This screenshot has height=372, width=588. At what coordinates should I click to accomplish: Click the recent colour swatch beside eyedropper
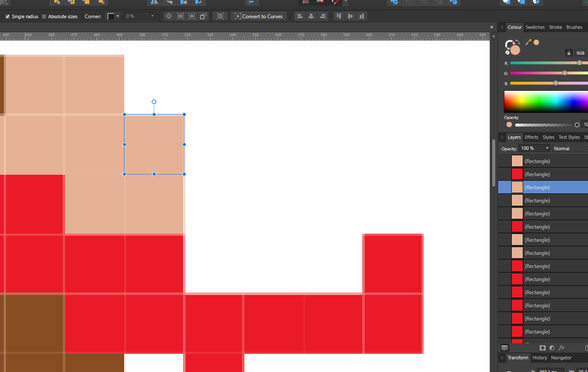(536, 42)
